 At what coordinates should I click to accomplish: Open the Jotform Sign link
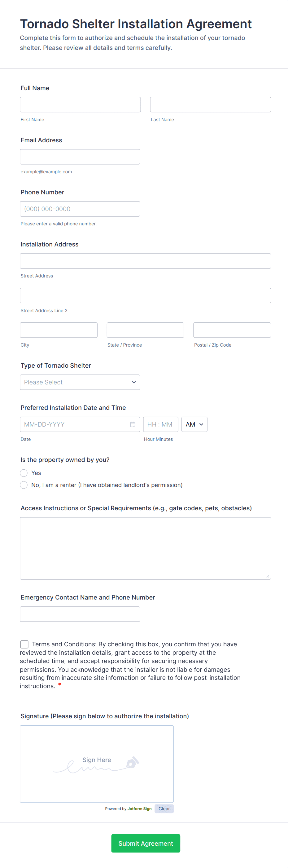pyautogui.click(x=139, y=808)
